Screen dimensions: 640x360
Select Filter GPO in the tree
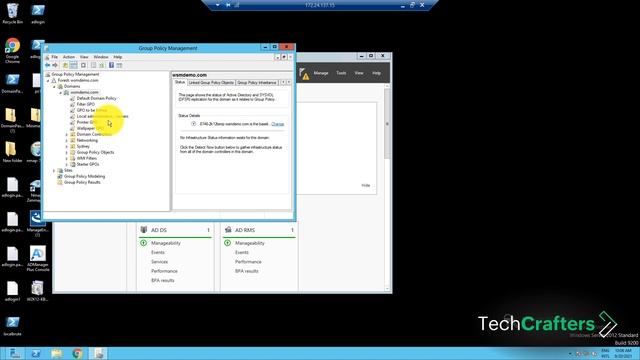pos(86,104)
